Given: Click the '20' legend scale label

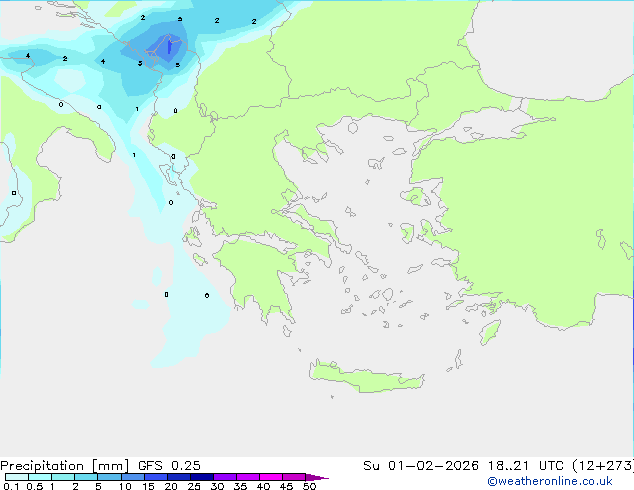Looking at the screenshot, I should click(x=171, y=486).
